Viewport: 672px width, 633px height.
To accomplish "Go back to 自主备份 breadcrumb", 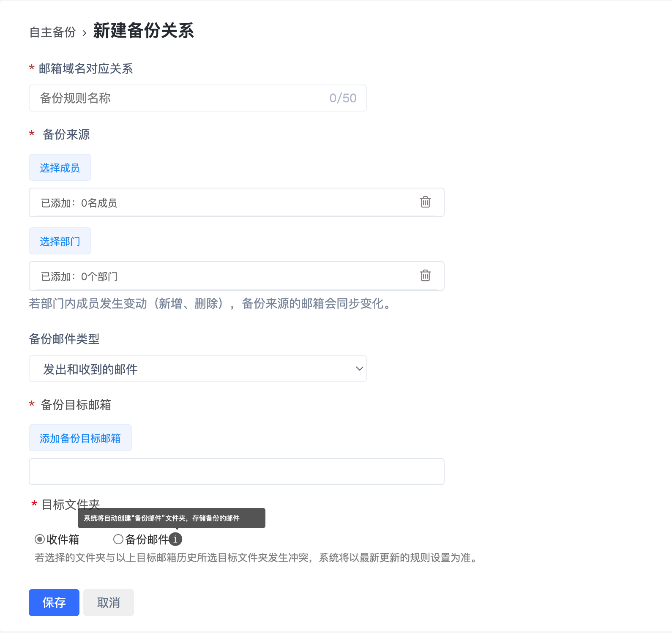I will (x=52, y=32).
